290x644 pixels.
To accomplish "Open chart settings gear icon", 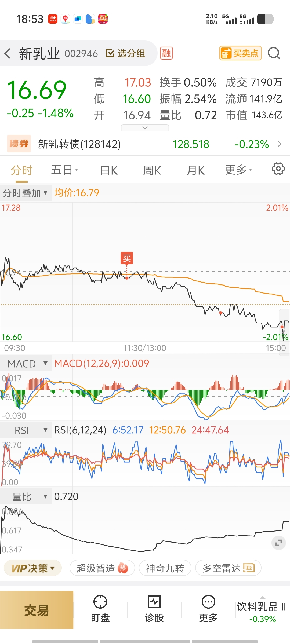I will pyautogui.click(x=278, y=169).
